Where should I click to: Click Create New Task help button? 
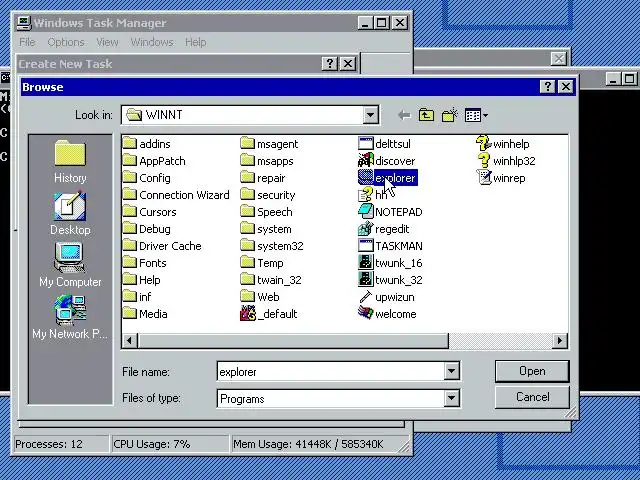329,64
